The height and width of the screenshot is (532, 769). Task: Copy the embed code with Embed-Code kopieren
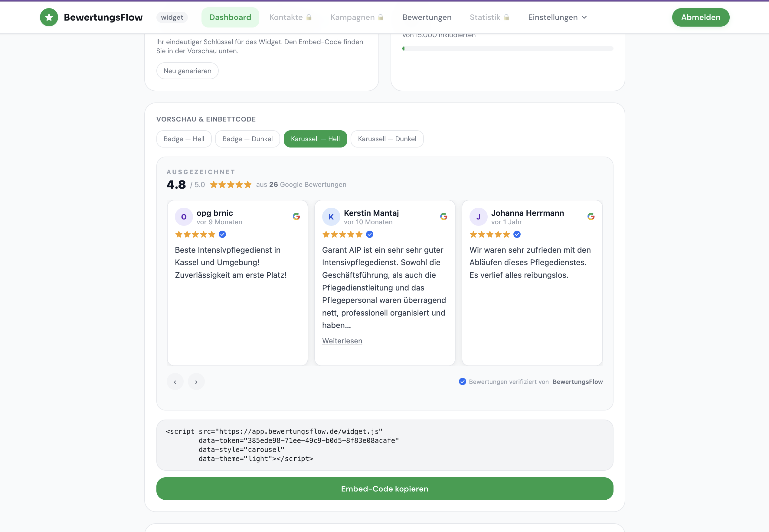(x=385, y=489)
